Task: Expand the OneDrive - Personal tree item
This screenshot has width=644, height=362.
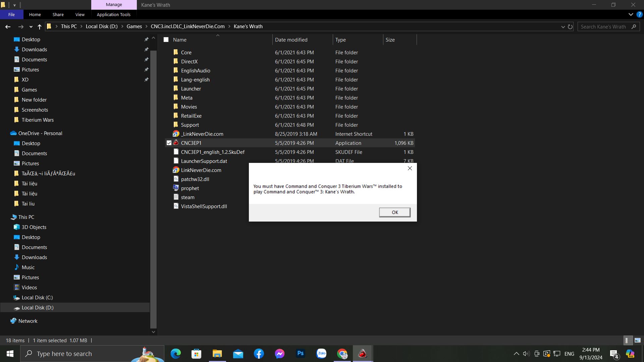Action: (x=5, y=133)
